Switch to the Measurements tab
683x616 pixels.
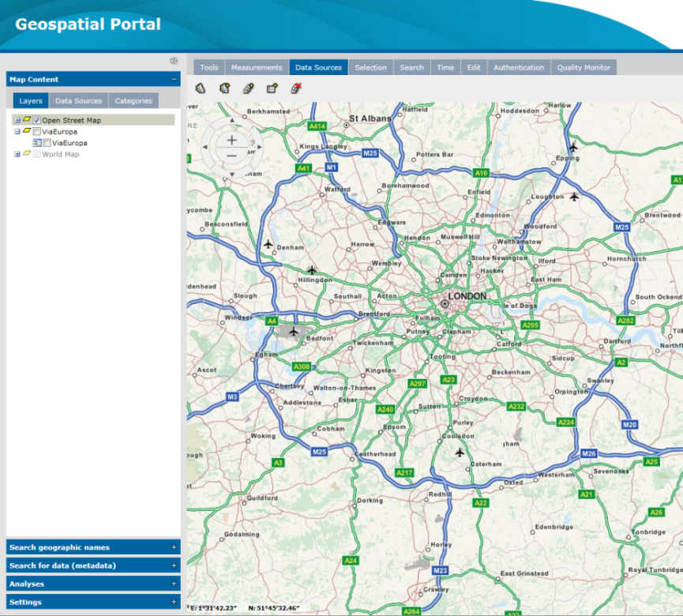(257, 68)
